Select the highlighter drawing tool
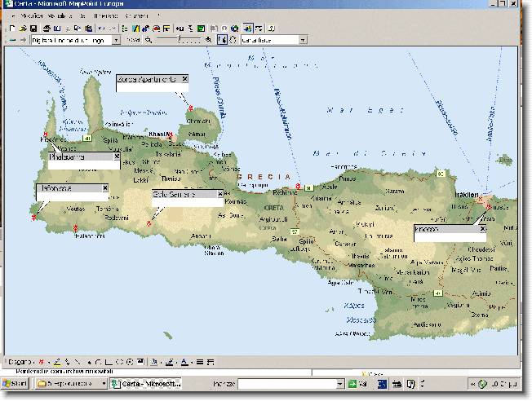This screenshot has width=532, height=401. (57, 362)
